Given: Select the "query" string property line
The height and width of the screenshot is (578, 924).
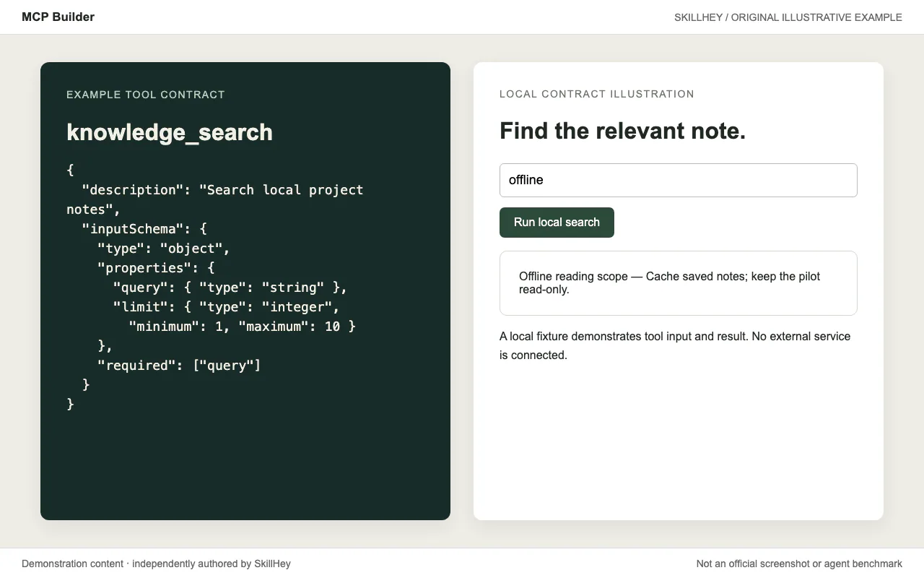Looking at the screenshot, I should click(x=230, y=288).
